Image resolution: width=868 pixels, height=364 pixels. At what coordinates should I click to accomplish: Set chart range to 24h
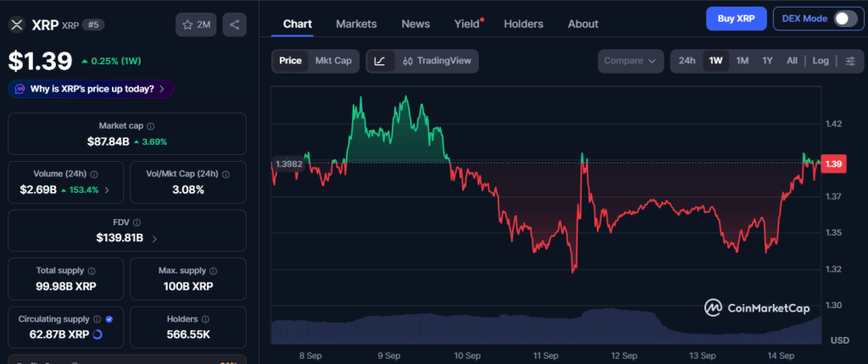(687, 61)
